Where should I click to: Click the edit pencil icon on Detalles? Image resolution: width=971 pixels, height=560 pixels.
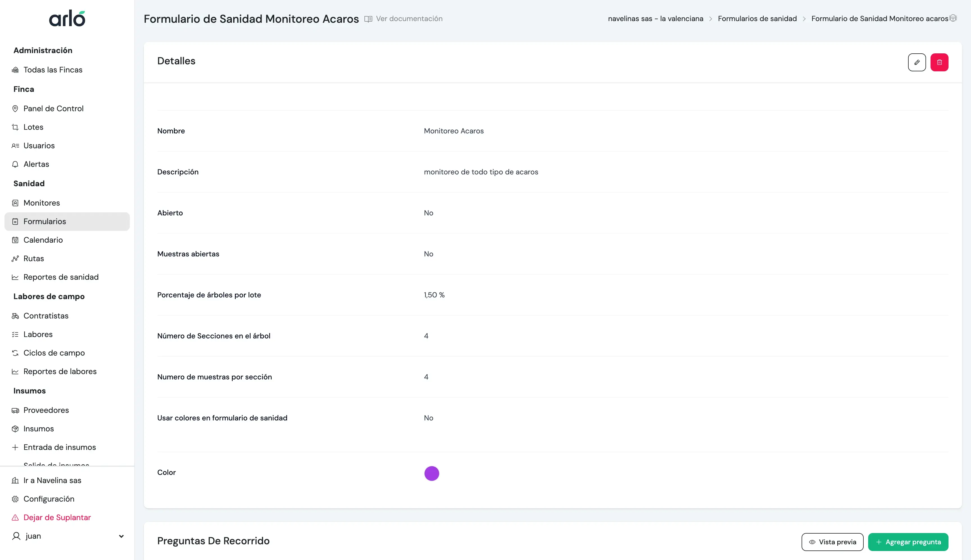917,62
